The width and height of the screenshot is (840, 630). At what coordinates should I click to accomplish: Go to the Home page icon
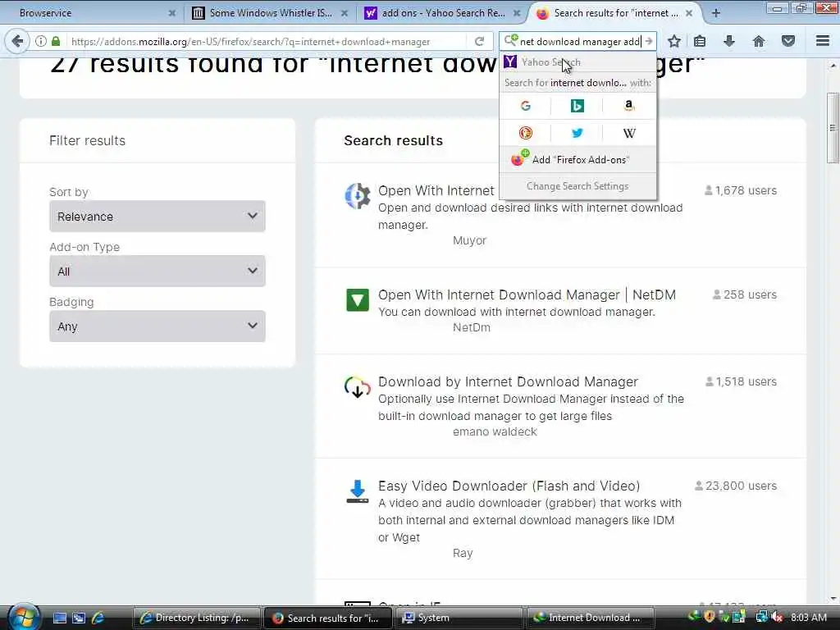pos(759,41)
